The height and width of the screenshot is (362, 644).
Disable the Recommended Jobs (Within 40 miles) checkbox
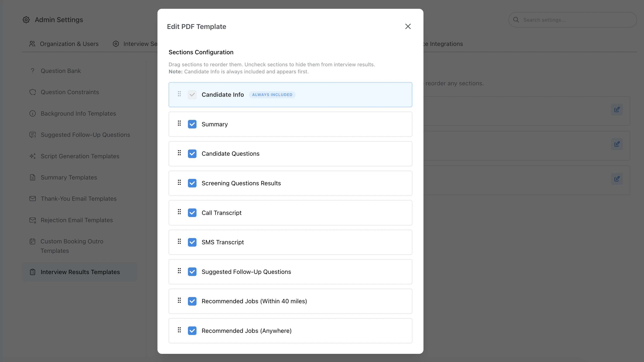click(x=192, y=301)
